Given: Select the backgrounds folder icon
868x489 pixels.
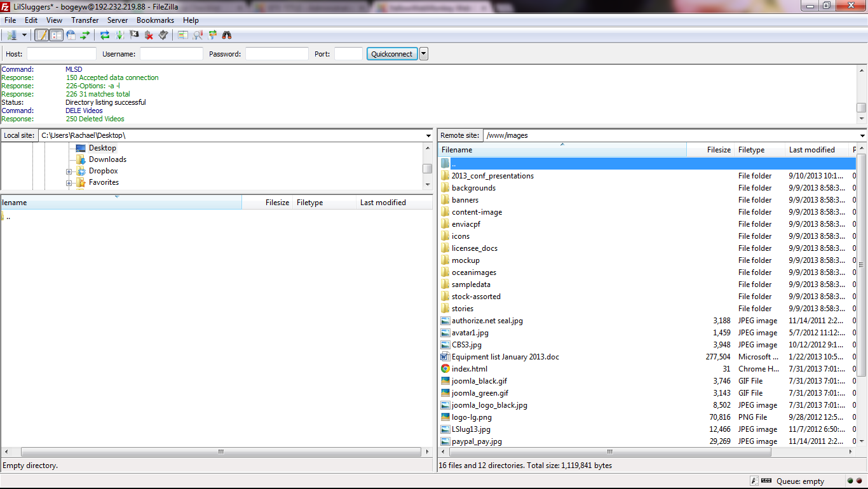Looking at the screenshot, I should click(445, 188).
